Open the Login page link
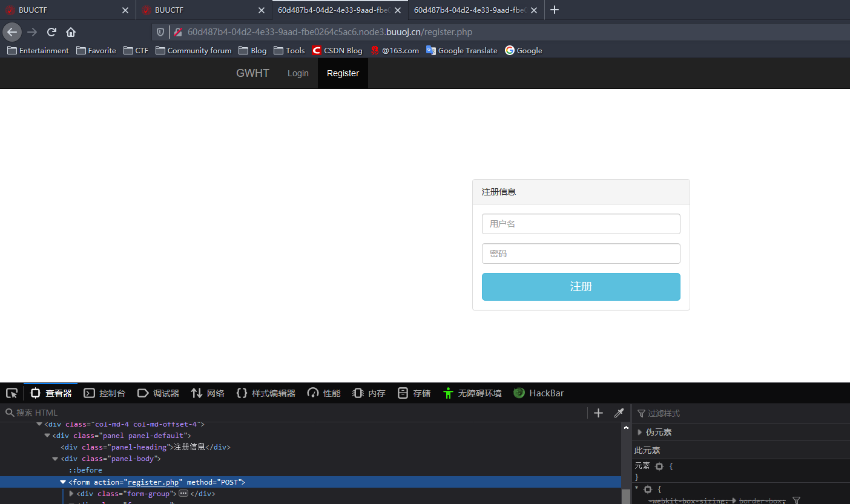The height and width of the screenshot is (504, 850). coord(298,73)
